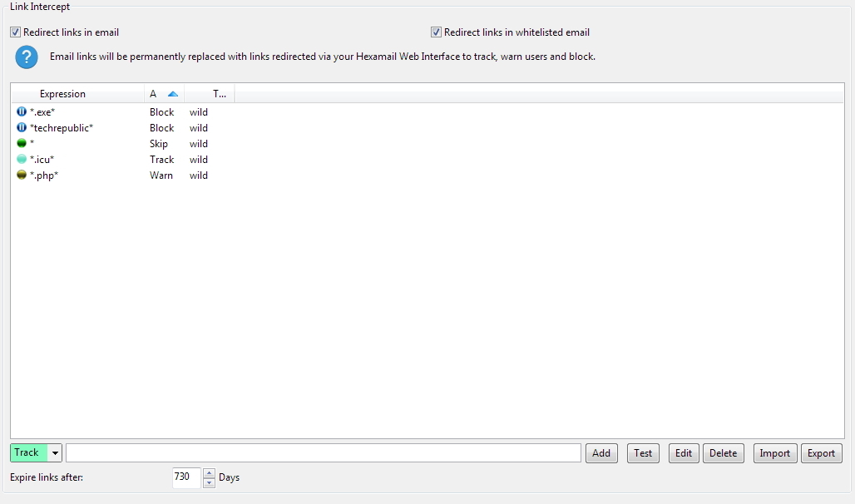The image size is (855, 504).
Task: Click the block icon beside *.exe*
Action: [22, 111]
